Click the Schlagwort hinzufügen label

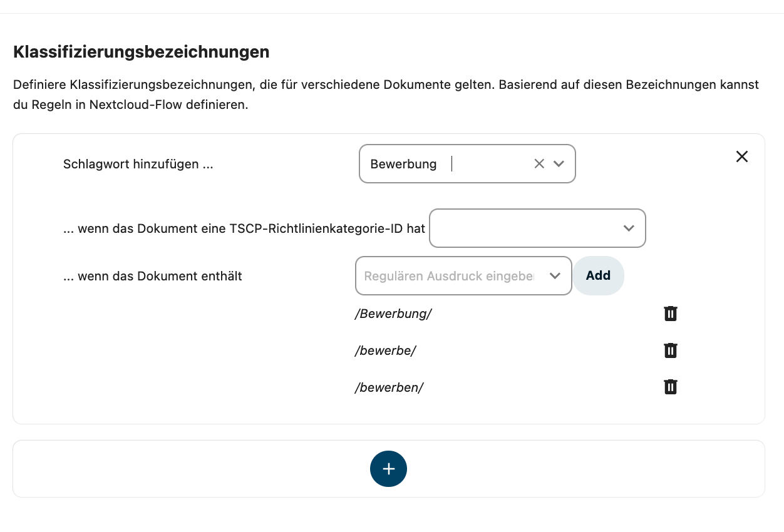coord(138,164)
